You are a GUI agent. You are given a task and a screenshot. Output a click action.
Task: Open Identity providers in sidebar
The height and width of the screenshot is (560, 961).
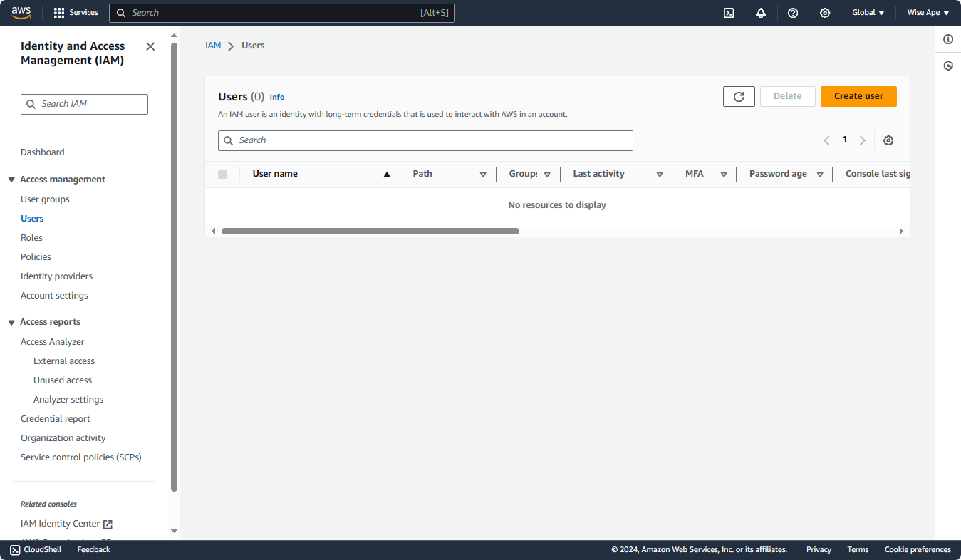pos(56,276)
